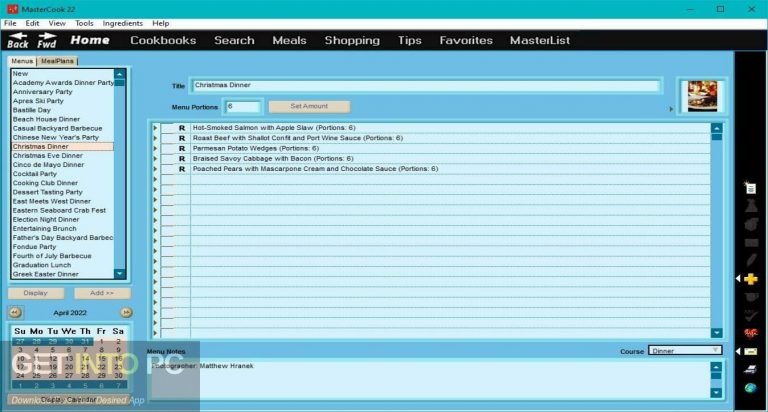The width and height of the screenshot is (768, 412).
Task: Go to Home in navigation bar
Action: [90, 40]
